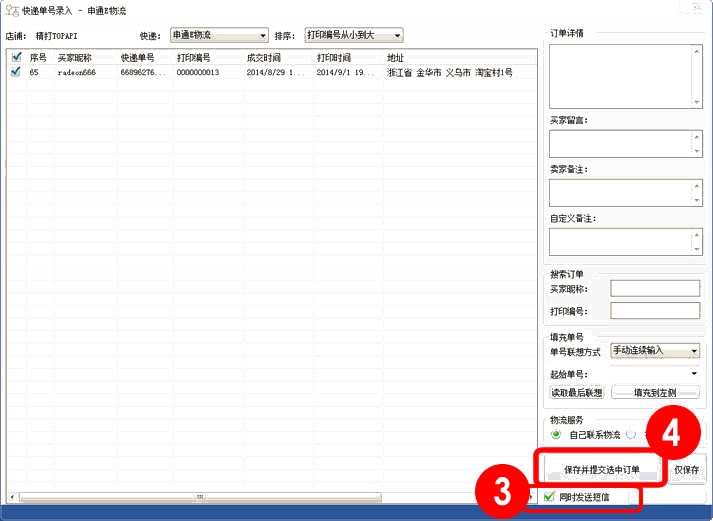Screen dimensions: 713x521
Task: Open the 单号联想方式 dropdown 手动连续输入
Action: tap(655, 351)
